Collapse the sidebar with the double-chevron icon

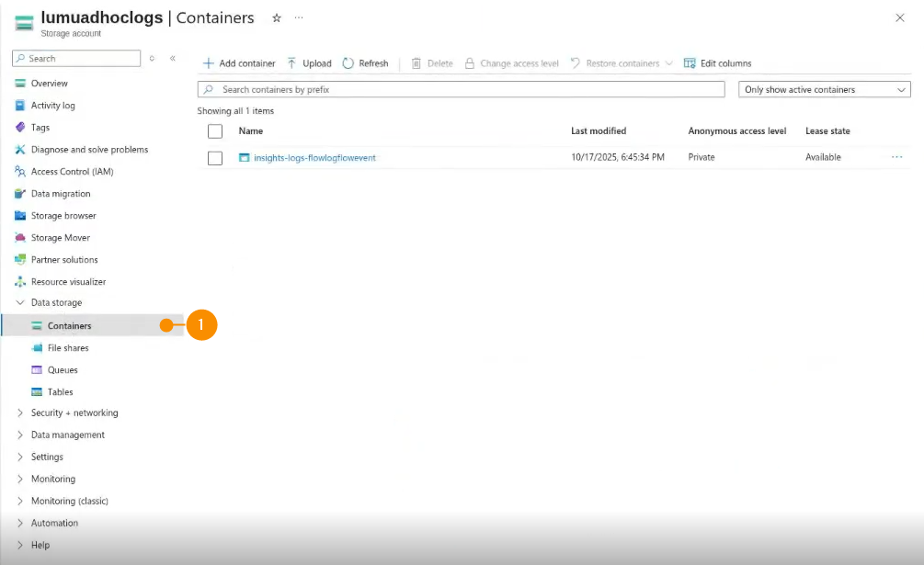coord(173,59)
